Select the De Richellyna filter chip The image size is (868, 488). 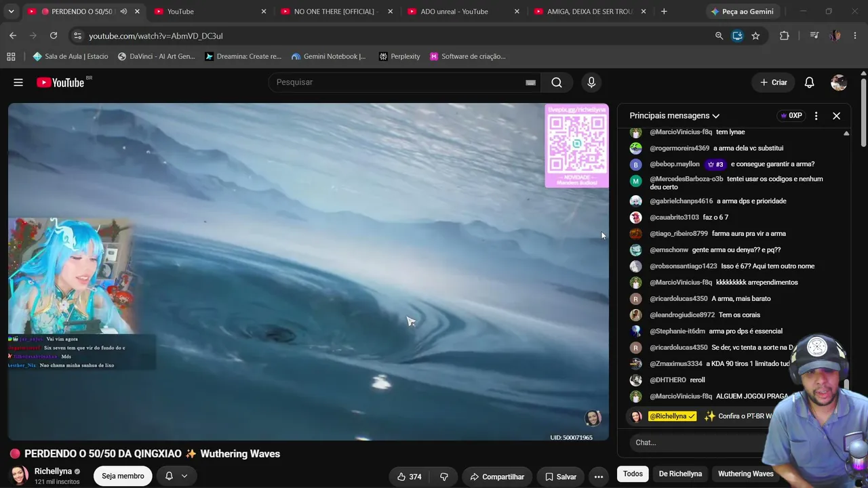pyautogui.click(x=680, y=474)
